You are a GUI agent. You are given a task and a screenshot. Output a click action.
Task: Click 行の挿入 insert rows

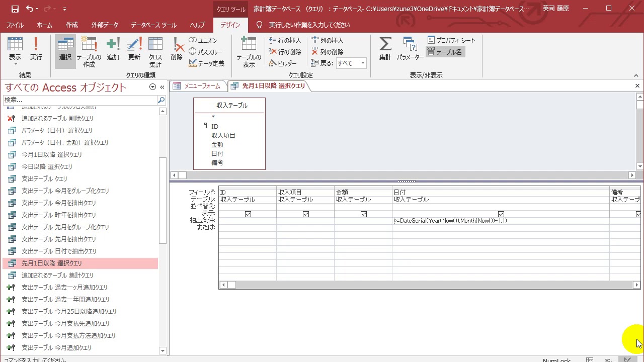(x=285, y=40)
